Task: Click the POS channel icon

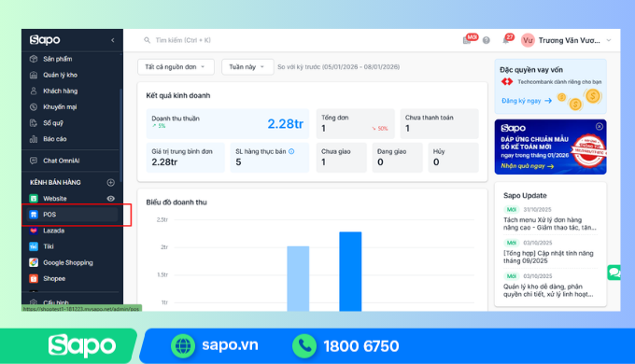Action: [34, 214]
